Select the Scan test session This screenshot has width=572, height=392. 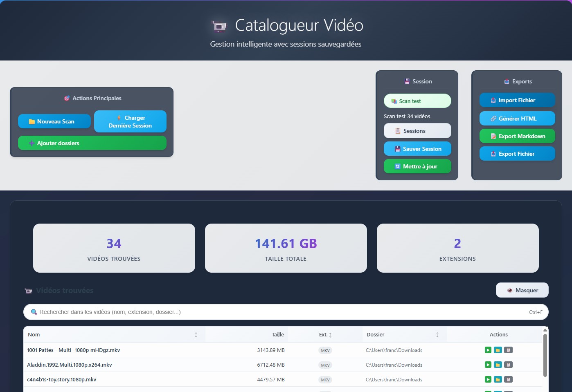click(417, 101)
